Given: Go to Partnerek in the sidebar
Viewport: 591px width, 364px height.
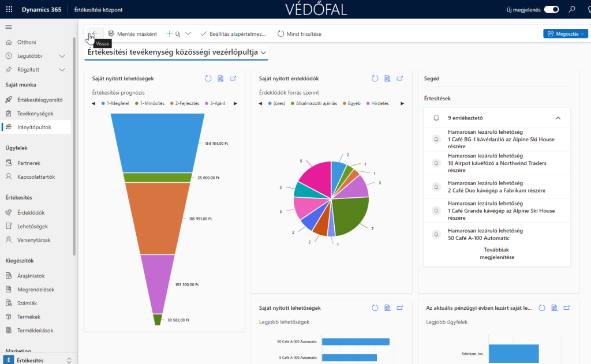Looking at the screenshot, I should (x=29, y=163).
